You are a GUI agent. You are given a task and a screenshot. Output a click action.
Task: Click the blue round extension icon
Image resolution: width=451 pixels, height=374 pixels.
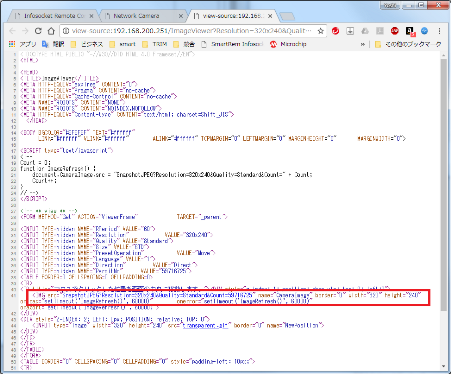424,31
